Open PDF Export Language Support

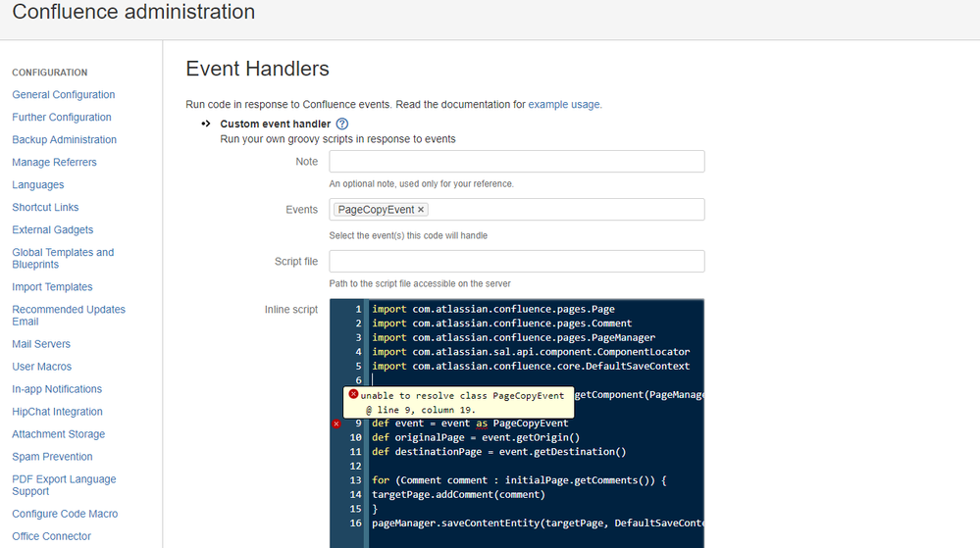coord(64,485)
